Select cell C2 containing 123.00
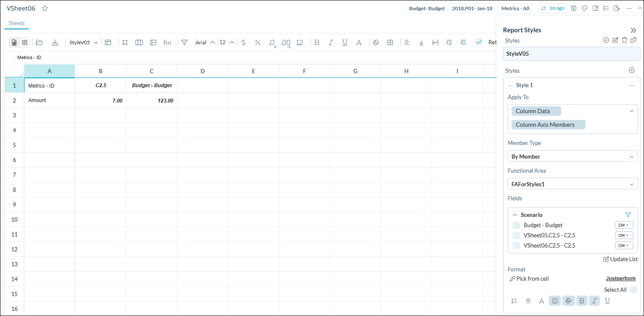Image resolution: width=644 pixels, height=316 pixels. click(x=152, y=101)
